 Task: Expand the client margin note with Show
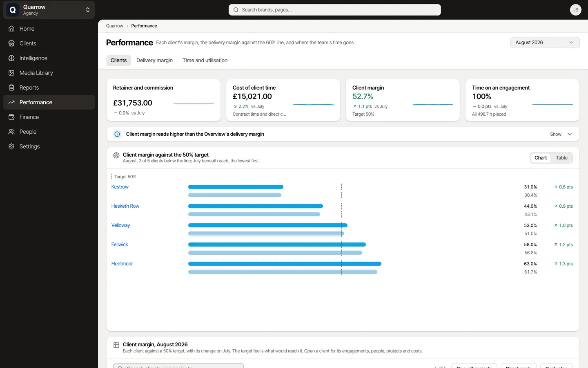pos(561,134)
